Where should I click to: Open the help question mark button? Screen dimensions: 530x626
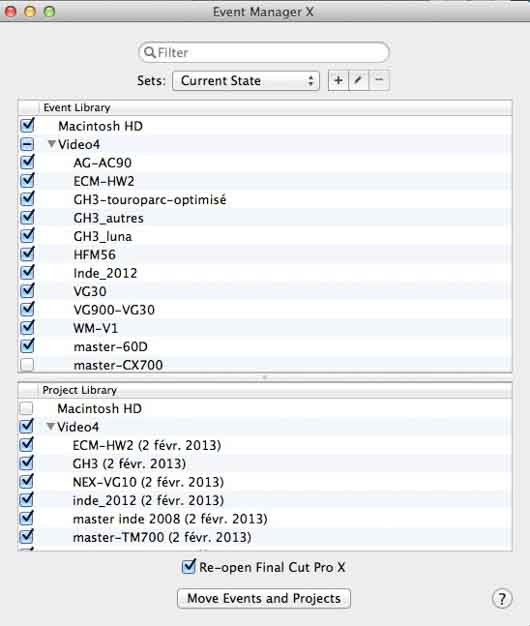coord(502,598)
